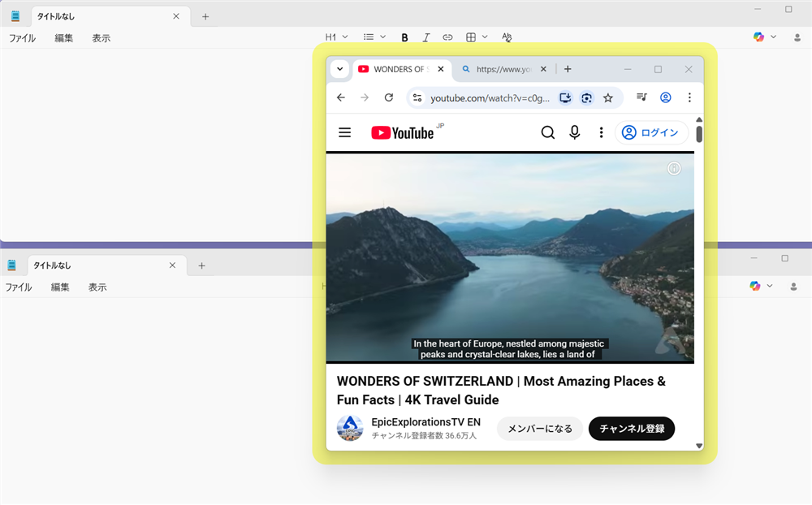Switch to the WONDERS OF SWITZERLAND tab

398,69
